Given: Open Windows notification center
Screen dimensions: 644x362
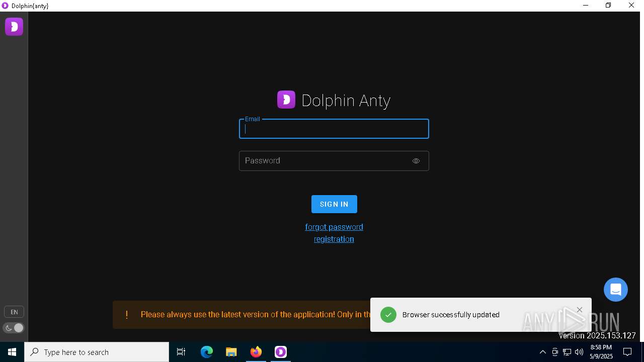Looking at the screenshot, I should [x=627, y=352].
